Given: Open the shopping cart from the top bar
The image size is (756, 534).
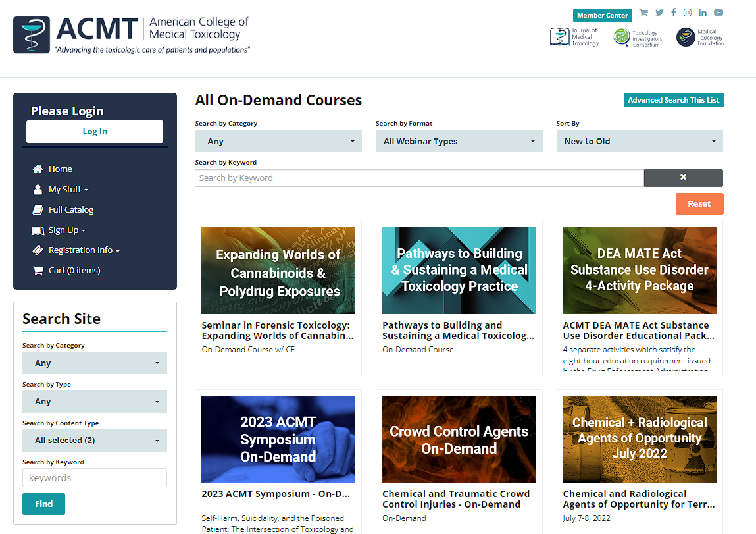Looking at the screenshot, I should 643,12.
